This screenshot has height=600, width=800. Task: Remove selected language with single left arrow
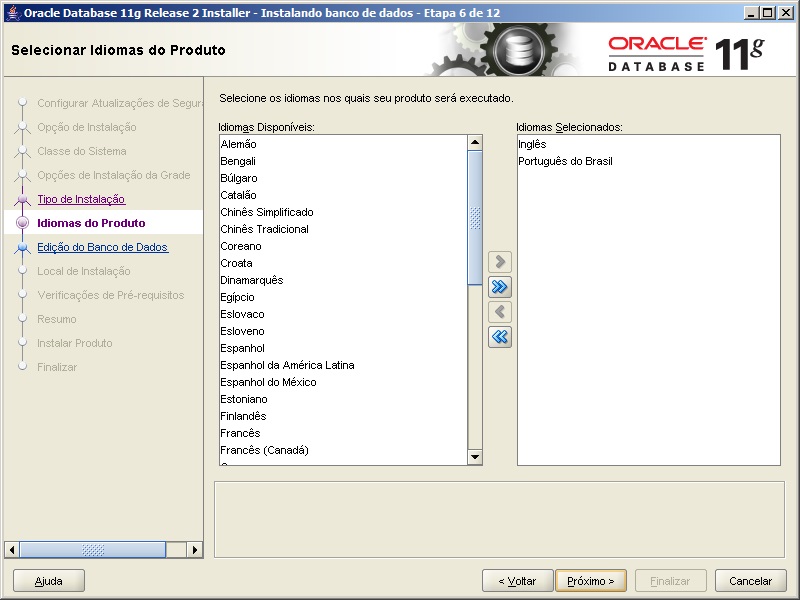499,312
